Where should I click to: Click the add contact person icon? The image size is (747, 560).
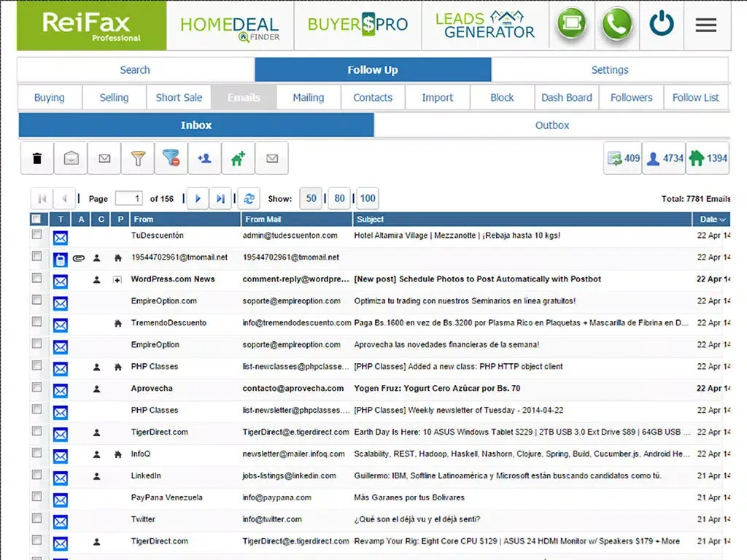tap(205, 158)
